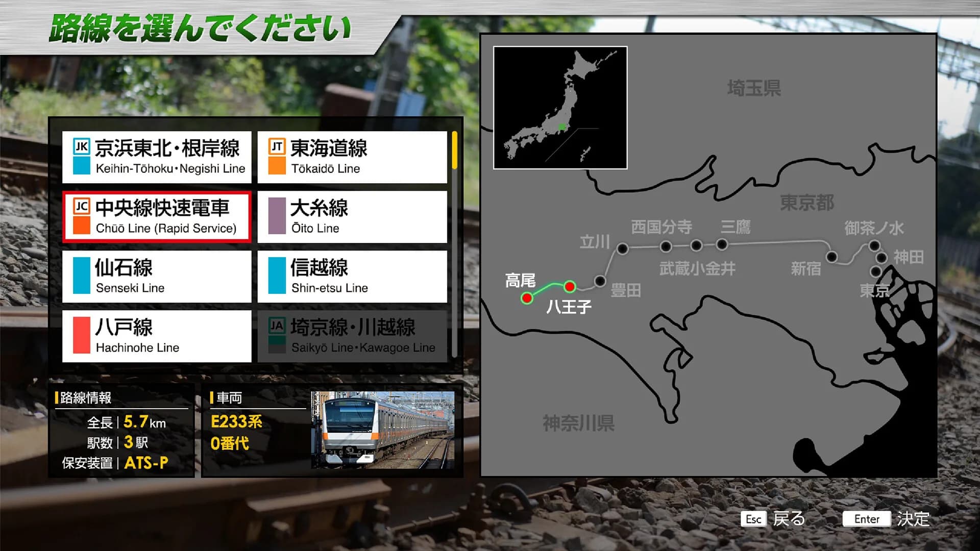
Task: Click the JK line code icon
Action: (x=82, y=147)
